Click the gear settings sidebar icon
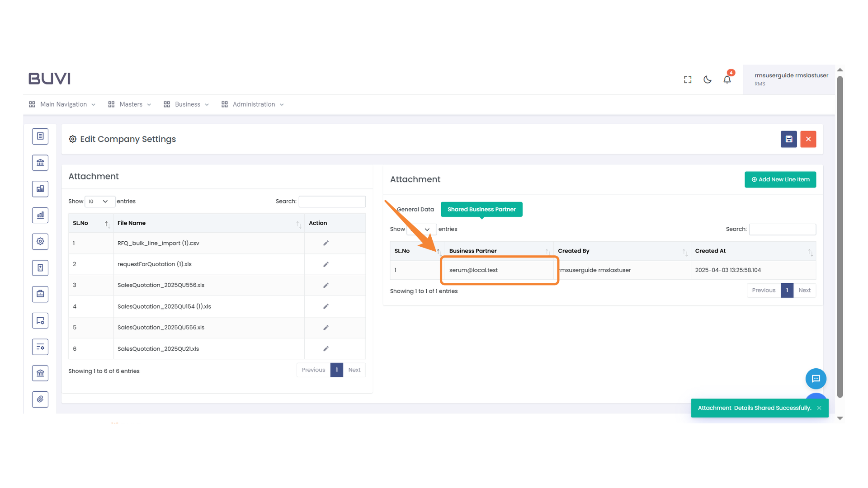The height and width of the screenshot is (488, 868). click(40, 241)
